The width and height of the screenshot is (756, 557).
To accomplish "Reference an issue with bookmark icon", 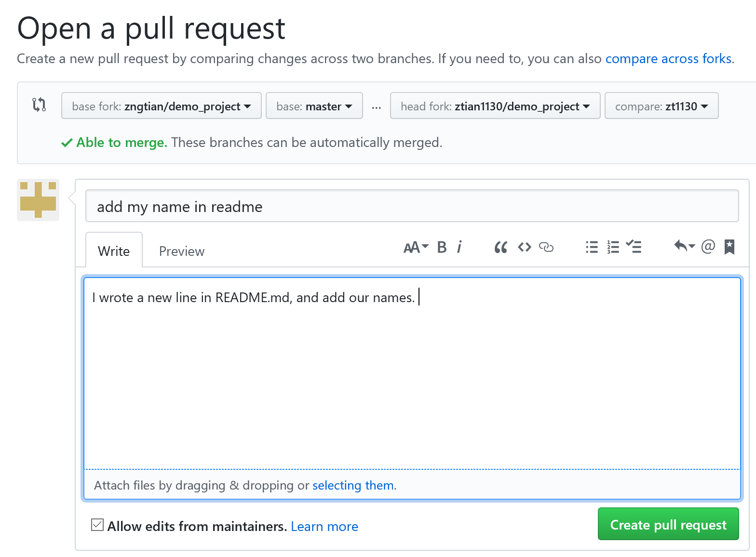I will [x=729, y=247].
